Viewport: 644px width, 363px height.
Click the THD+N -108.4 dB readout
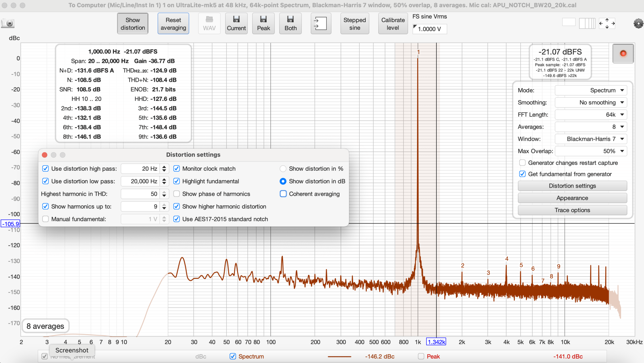tap(152, 80)
